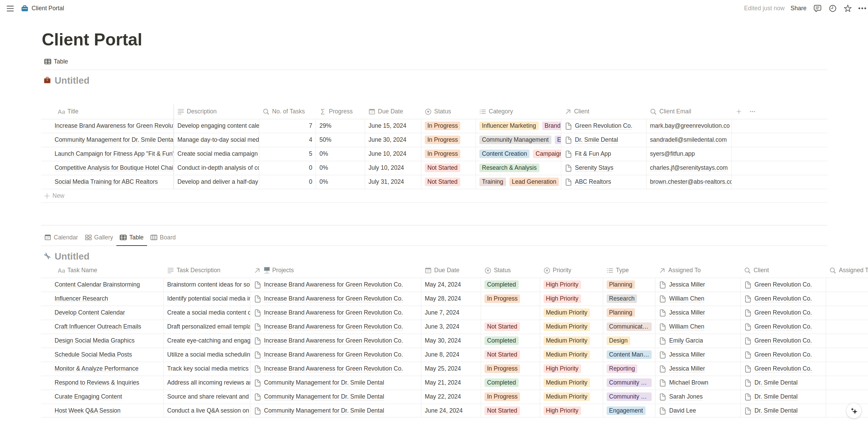Click the 29% progress cell
The width and height of the screenshot is (868, 430).
[x=340, y=126]
